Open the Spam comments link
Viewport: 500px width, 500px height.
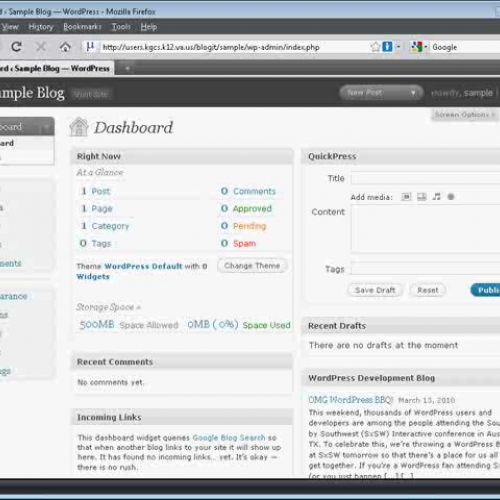click(244, 243)
